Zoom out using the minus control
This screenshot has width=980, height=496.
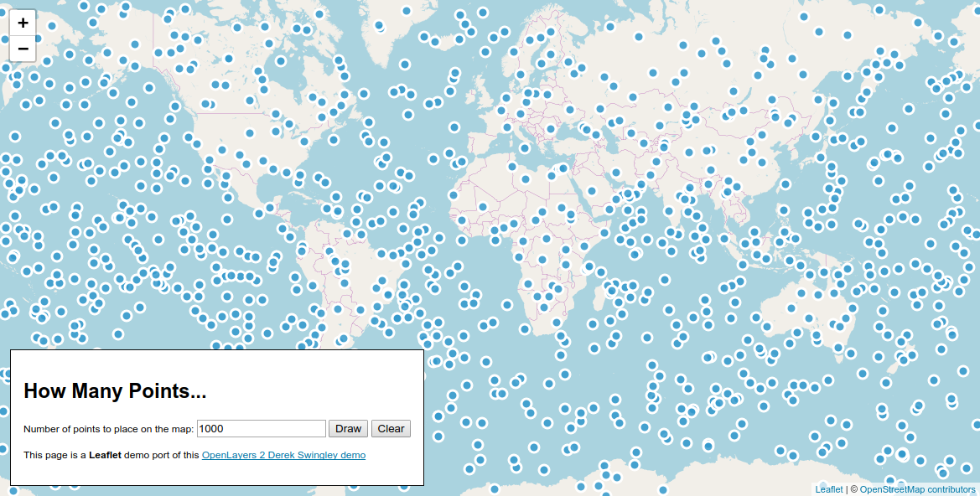[x=22, y=48]
